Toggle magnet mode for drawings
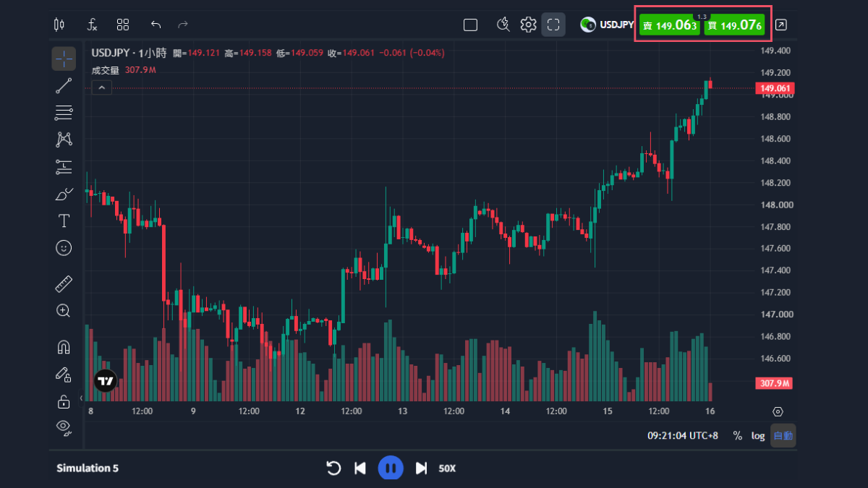The image size is (868, 488). (x=64, y=347)
